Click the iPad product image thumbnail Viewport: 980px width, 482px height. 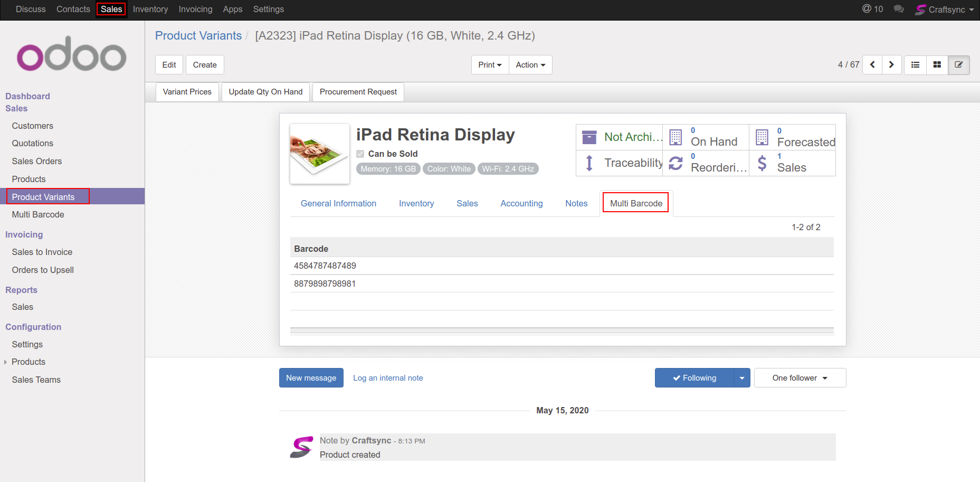click(319, 154)
